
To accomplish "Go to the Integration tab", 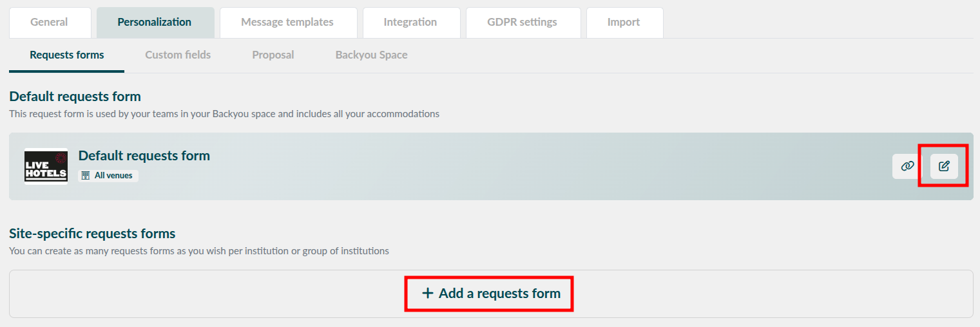I will coord(410,22).
